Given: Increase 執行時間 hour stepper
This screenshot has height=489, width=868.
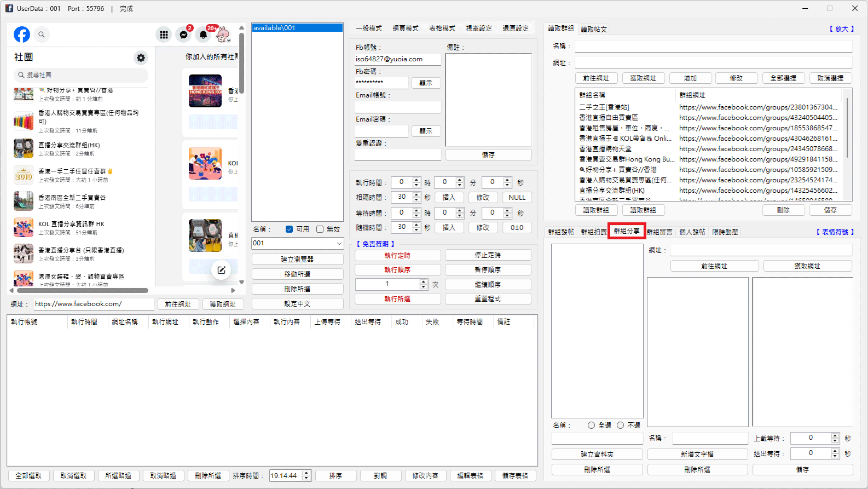Looking at the screenshot, I should (416, 180).
